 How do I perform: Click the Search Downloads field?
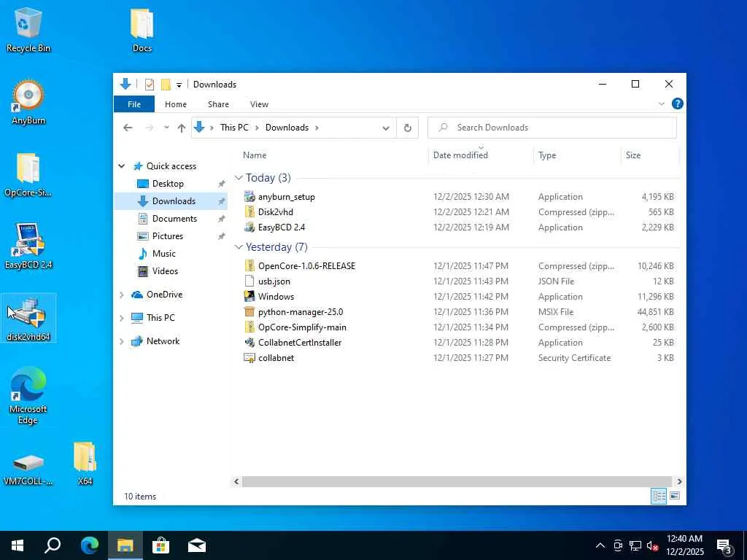[x=552, y=128]
